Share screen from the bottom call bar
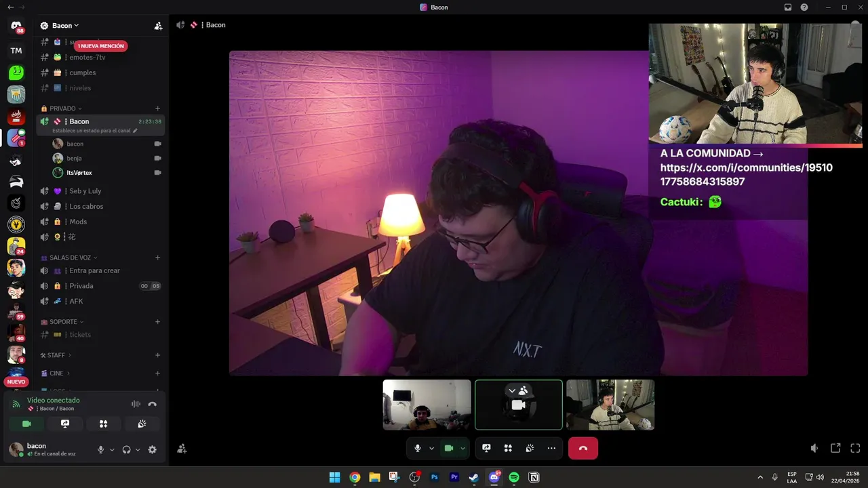This screenshot has width=868, height=488. (486, 448)
